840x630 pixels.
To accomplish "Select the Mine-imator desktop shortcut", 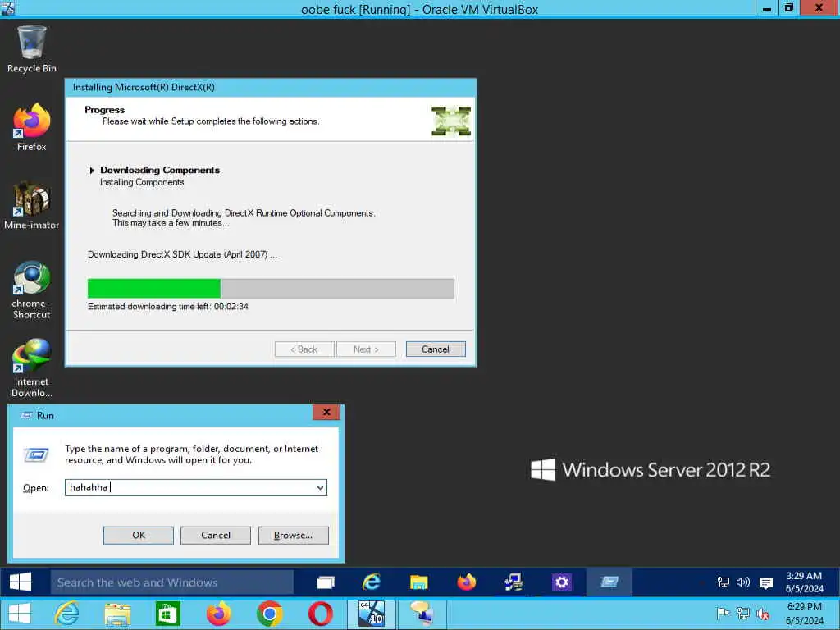I will click(x=32, y=206).
